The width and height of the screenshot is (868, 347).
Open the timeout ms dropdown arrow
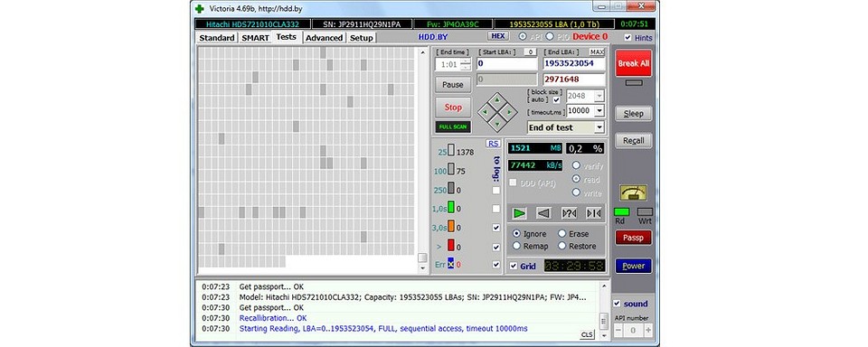click(x=599, y=110)
